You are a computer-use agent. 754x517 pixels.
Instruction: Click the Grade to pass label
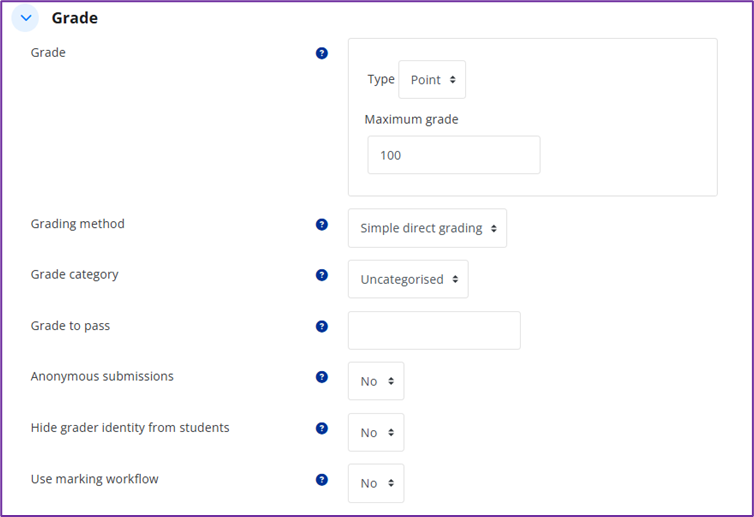tap(71, 326)
